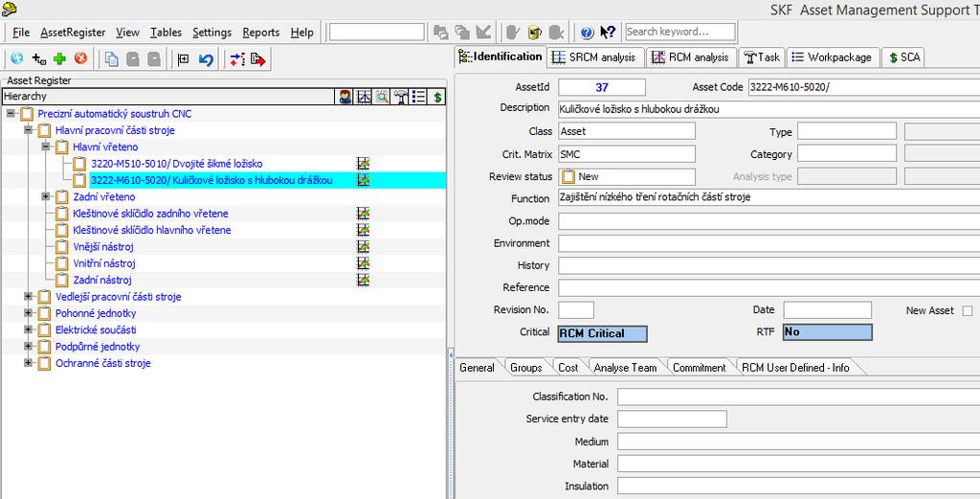Viewport: 980px width, 499px height.
Task: Click chart icon beside Vnitřní nástroj
Action: (363, 263)
